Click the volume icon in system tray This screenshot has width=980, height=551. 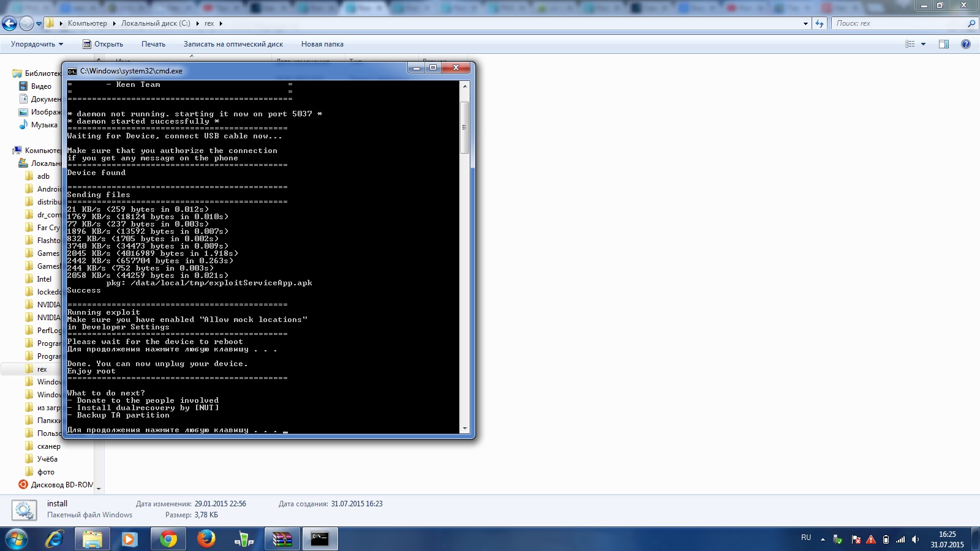coord(915,539)
